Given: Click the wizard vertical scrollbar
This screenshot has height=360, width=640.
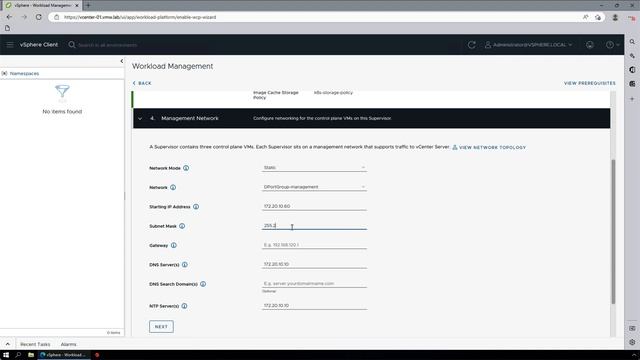Looking at the screenshot, I should [x=613, y=232].
